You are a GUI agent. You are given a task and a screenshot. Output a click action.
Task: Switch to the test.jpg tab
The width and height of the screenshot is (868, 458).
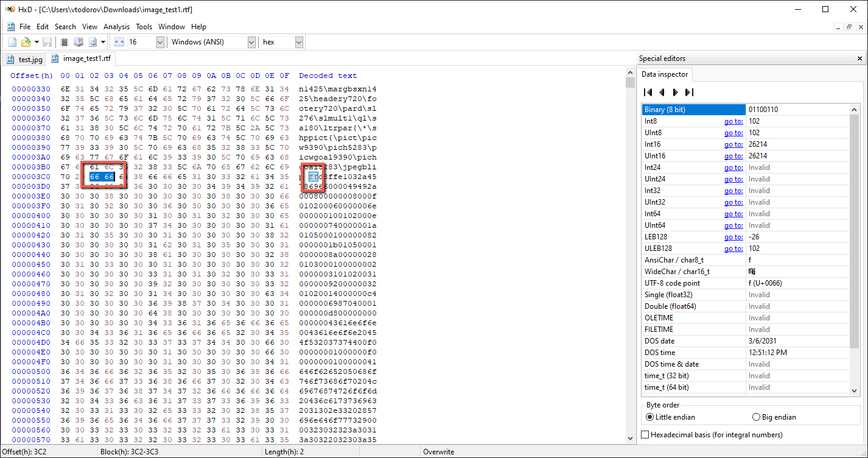[25, 59]
